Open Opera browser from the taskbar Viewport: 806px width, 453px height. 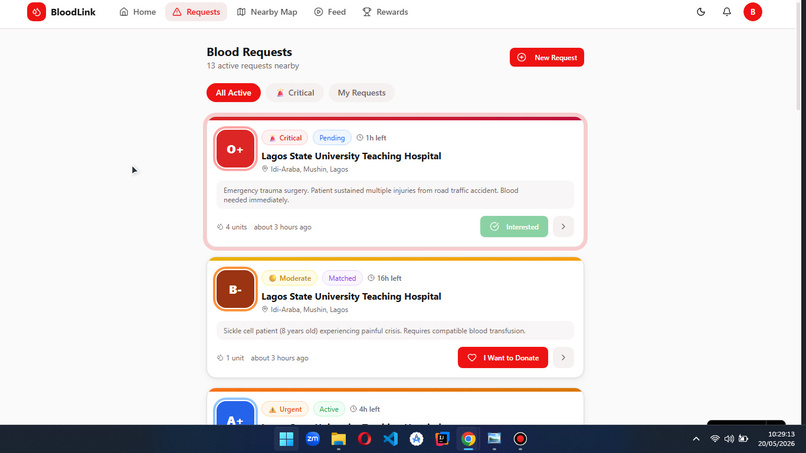tap(364, 439)
